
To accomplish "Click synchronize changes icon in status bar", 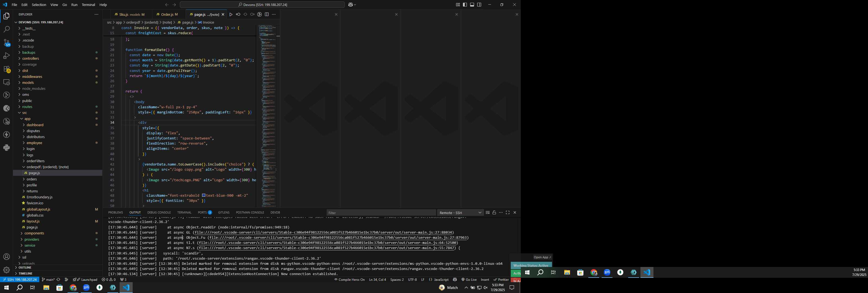I will 59,279.
